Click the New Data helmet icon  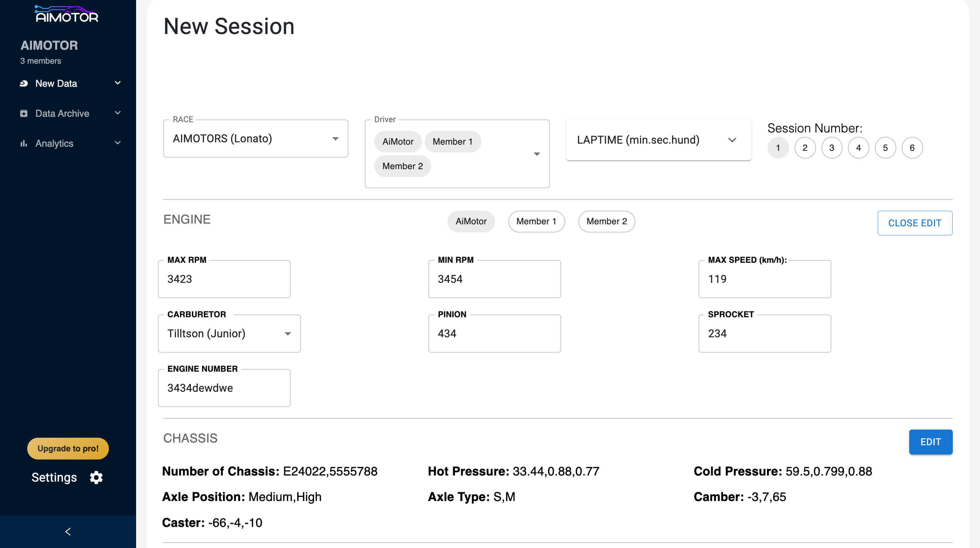[23, 83]
